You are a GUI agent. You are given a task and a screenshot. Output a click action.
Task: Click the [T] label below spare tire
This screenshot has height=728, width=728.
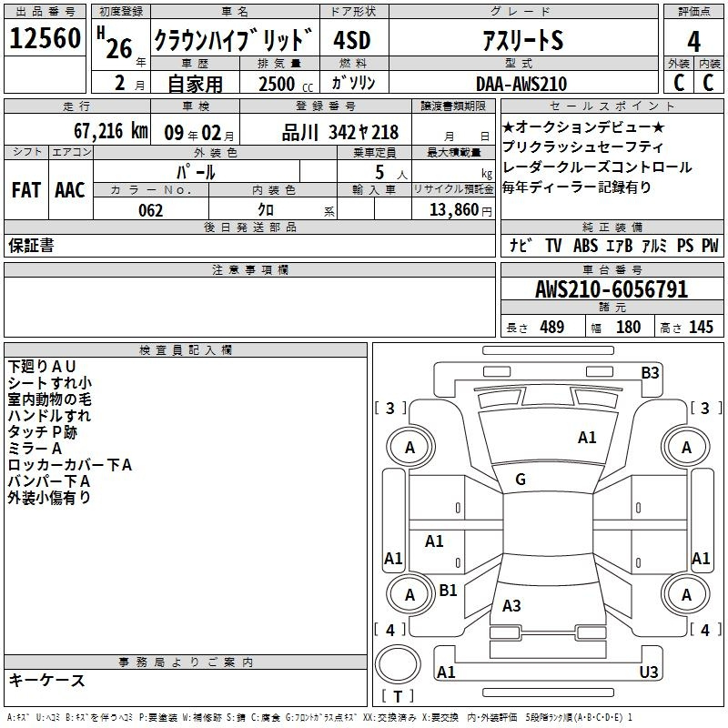[398, 697]
